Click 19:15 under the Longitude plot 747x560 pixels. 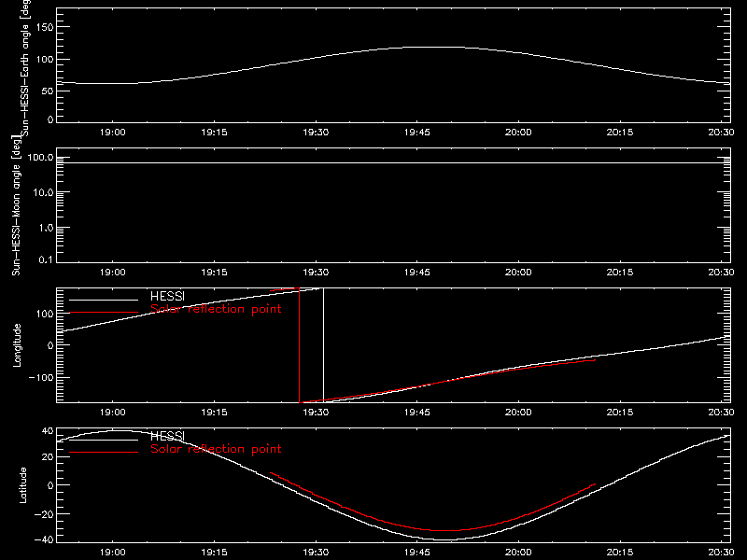pos(215,413)
